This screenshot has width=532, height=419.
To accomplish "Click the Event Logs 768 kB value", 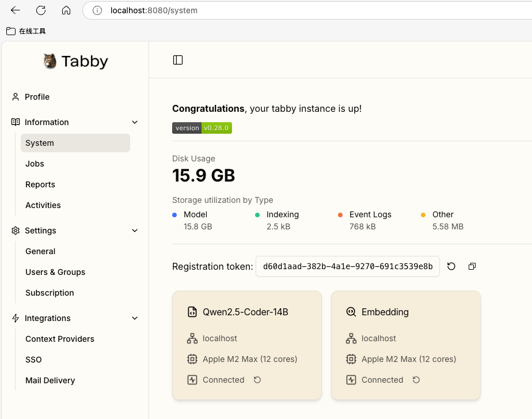I will (x=362, y=227).
